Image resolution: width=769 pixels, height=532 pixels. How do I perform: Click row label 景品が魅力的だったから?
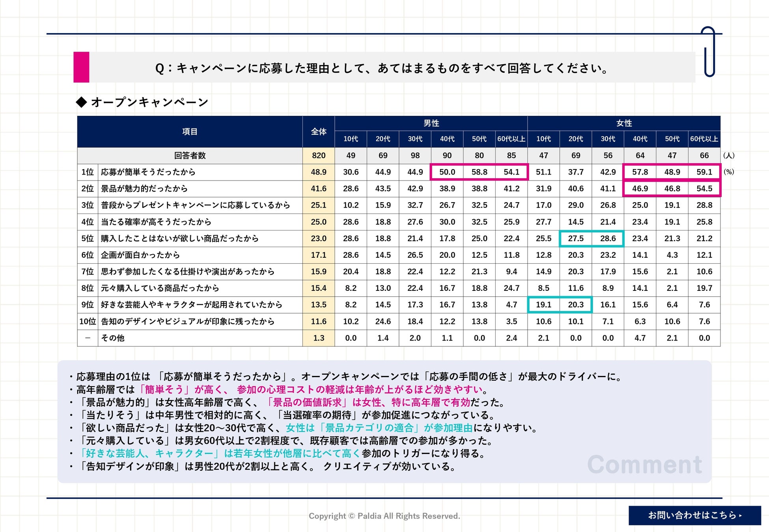(x=144, y=189)
